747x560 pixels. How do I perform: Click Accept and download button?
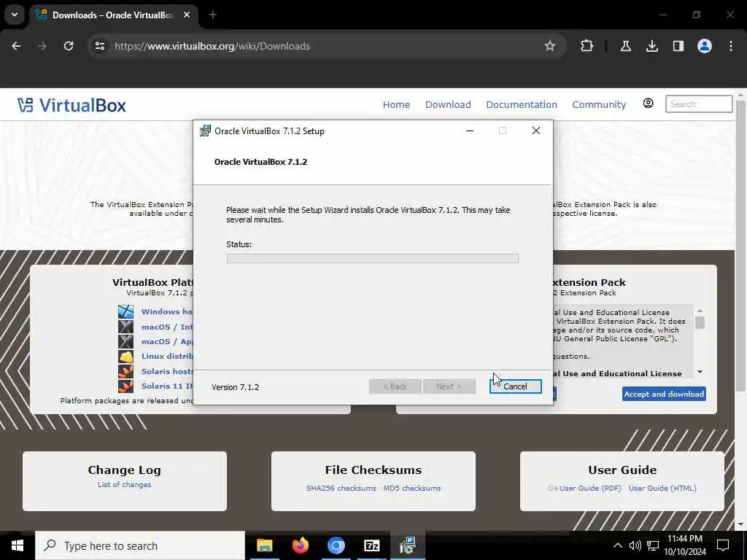click(x=664, y=394)
